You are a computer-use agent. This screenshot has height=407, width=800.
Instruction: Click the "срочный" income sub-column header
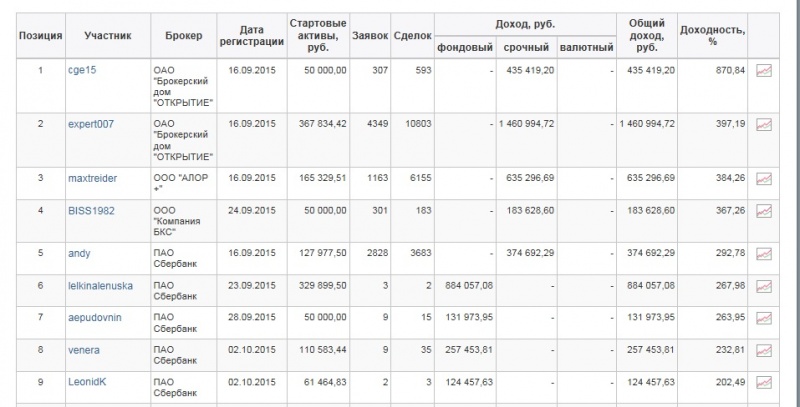tap(526, 48)
